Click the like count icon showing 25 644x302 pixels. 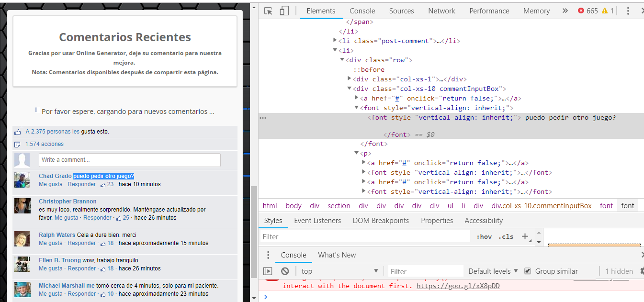[x=118, y=218]
